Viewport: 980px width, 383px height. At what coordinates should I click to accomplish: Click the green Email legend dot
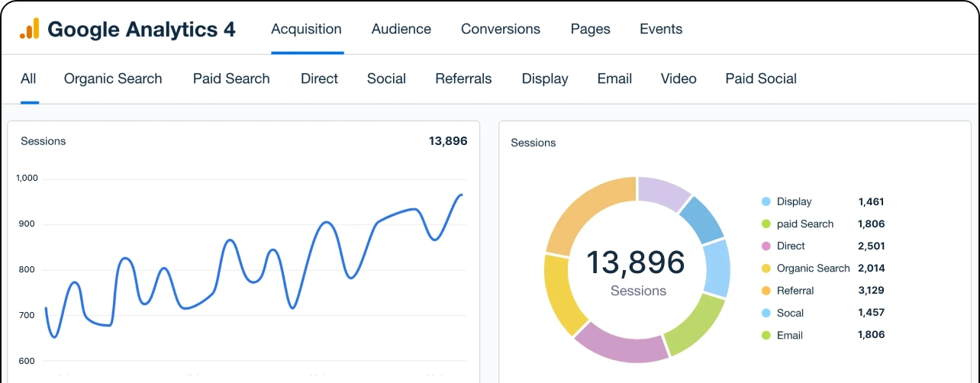click(x=766, y=335)
